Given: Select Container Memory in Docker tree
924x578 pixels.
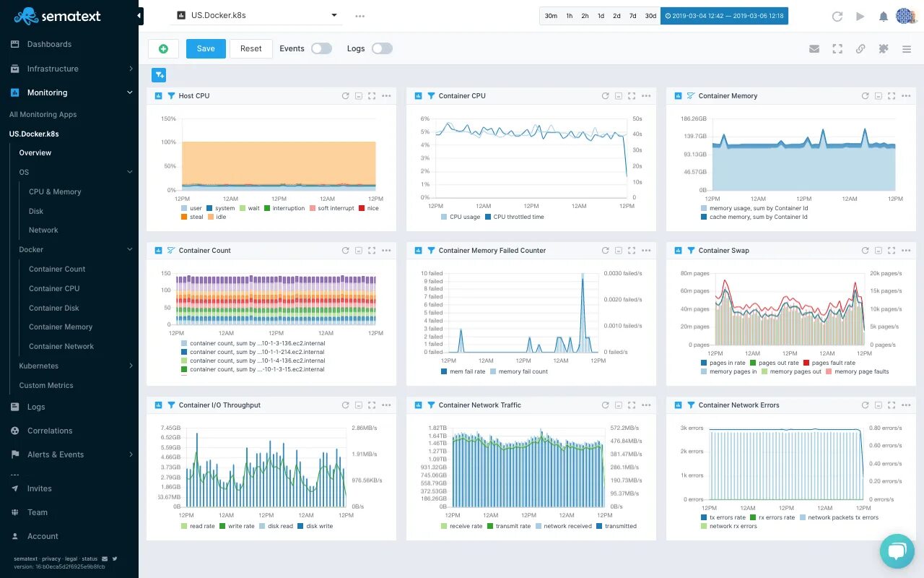Looking at the screenshot, I should pyautogui.click(x=61, y=327).
